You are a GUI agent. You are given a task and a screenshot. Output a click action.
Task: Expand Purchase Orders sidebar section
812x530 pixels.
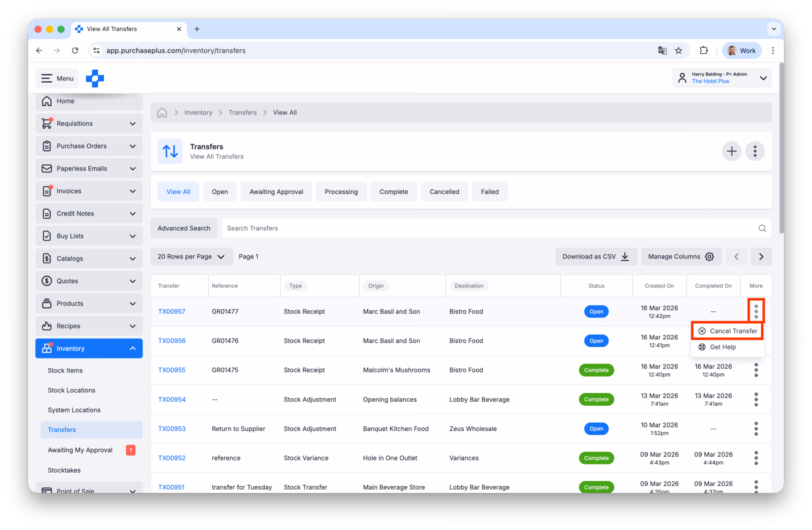(x=89, y=146)
